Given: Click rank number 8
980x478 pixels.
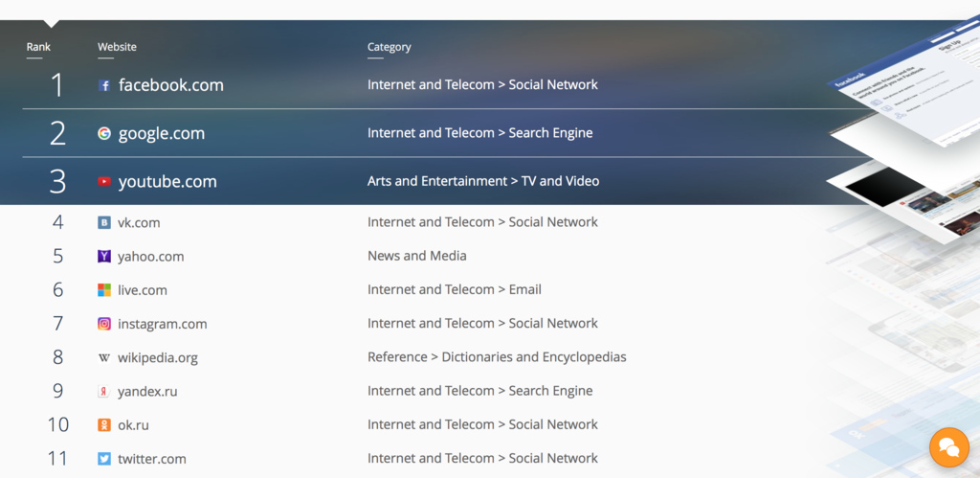Looking at the screenshot, I should tap(57, 357).
